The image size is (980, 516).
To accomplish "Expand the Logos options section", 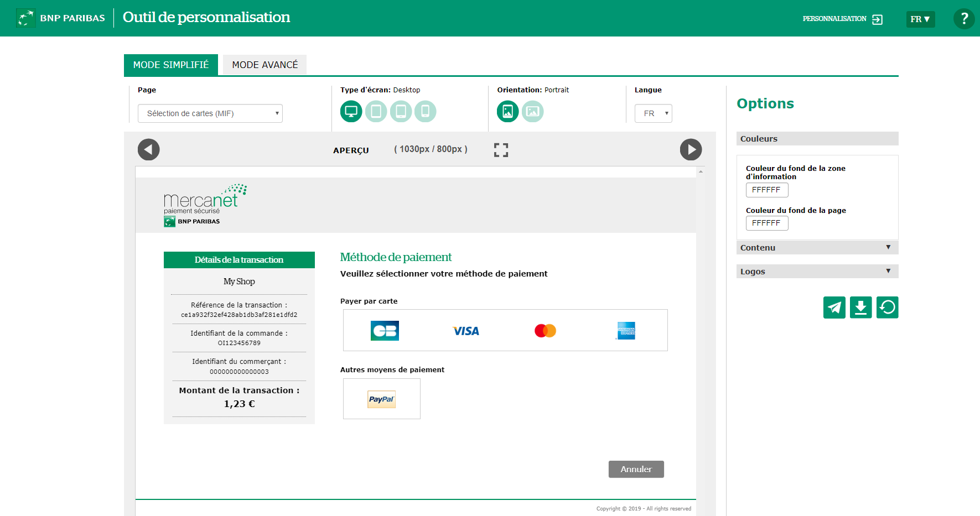I will 817,272.
